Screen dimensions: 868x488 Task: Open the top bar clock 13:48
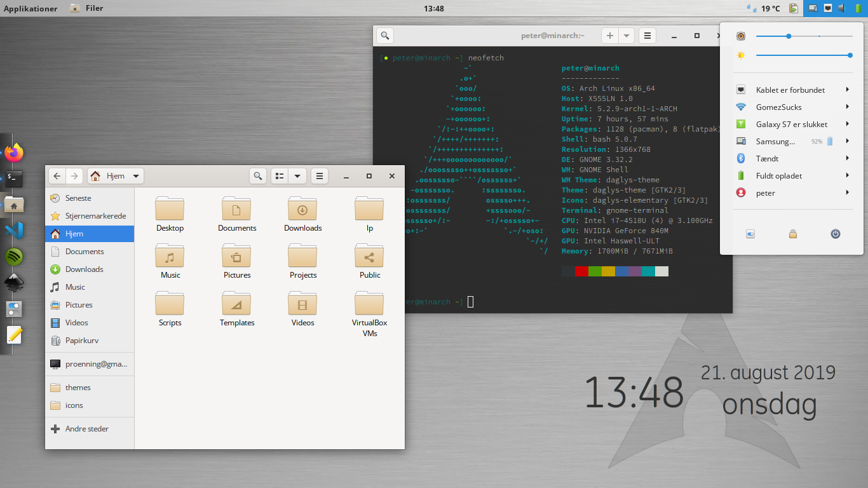433,8
